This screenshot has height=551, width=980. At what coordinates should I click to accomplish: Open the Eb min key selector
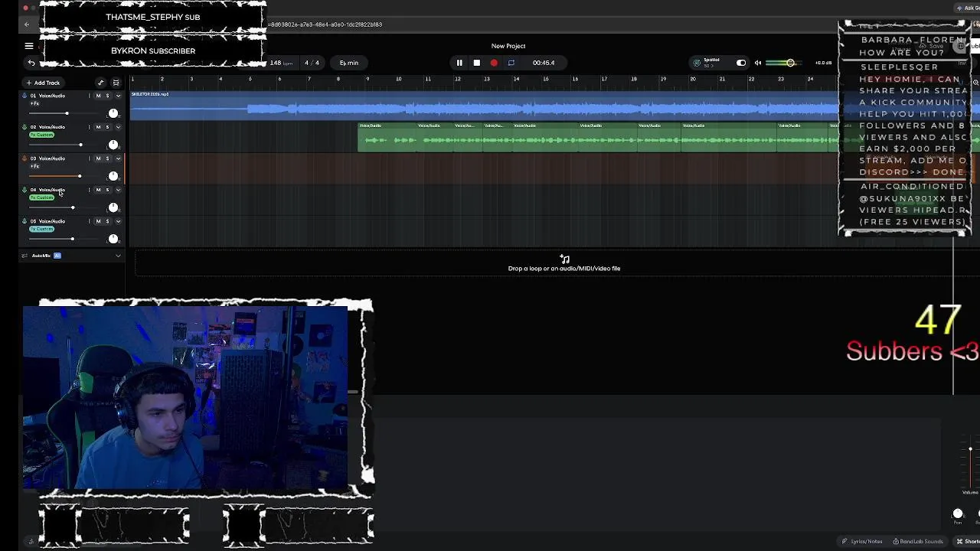349,63
